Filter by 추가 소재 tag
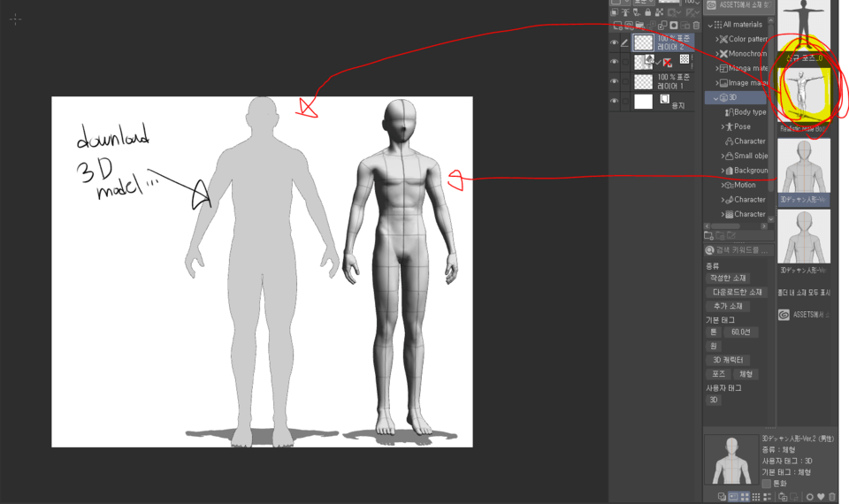Image resolution: width=849 pixels, height=504 pixels. [x=728, y=306]
